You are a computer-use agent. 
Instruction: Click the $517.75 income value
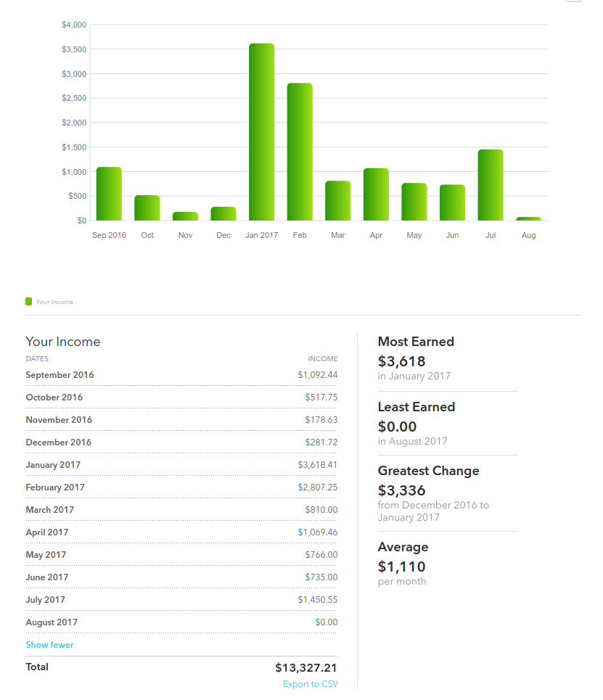pyautogui.click(x=321, y=398)
